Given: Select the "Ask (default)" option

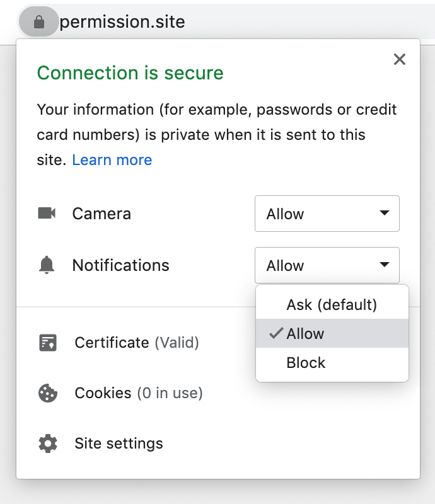Looking at the screenshot, I should click(x=332, y=305).
